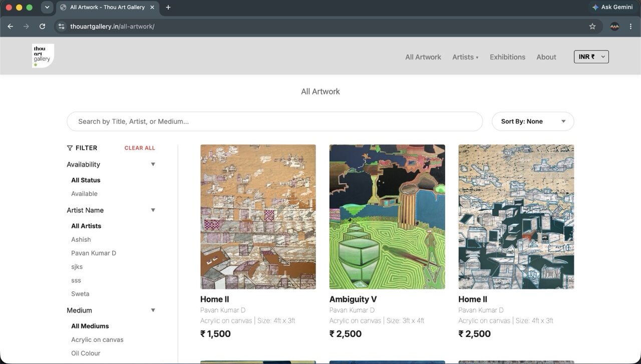641x364 pixels.
Task: Go back with the browser back arrow
Action: (10, 27)
